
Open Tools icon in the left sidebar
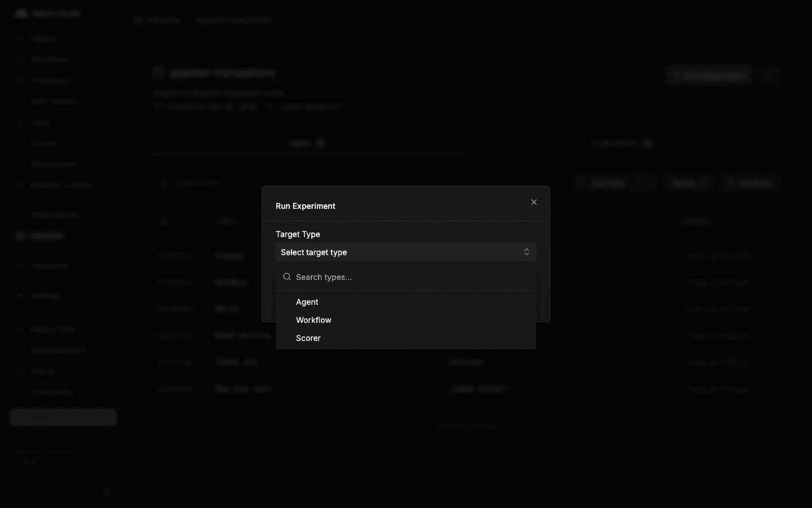point(21,122)
